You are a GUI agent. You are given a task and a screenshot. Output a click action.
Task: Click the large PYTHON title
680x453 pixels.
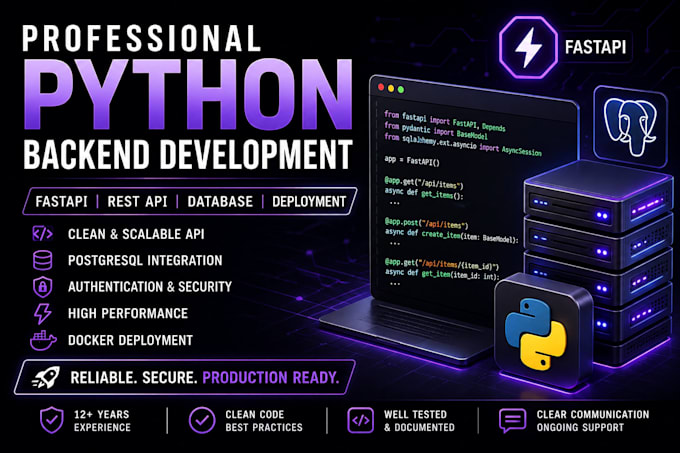pyautogui.click(x=188, y=95)
